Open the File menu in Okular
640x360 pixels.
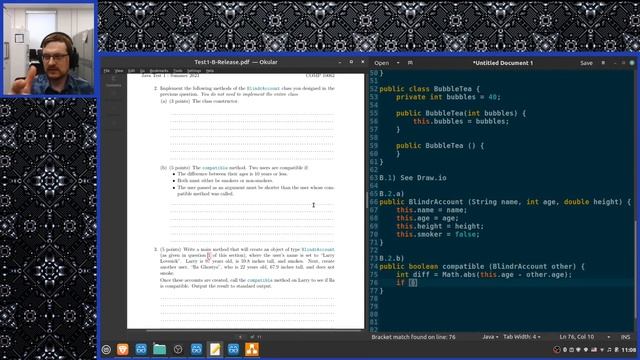click(x=107, y=71)
